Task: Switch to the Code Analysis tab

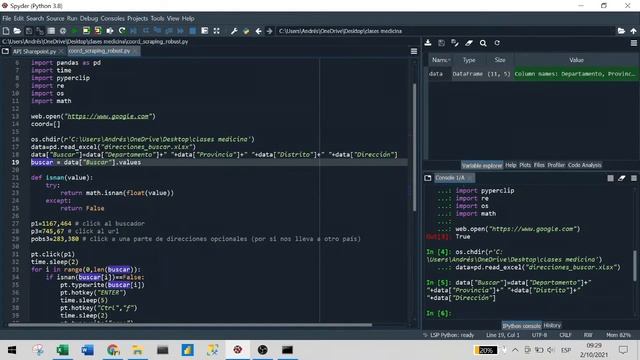Action: pyautogui.click(x=584, y=165)
